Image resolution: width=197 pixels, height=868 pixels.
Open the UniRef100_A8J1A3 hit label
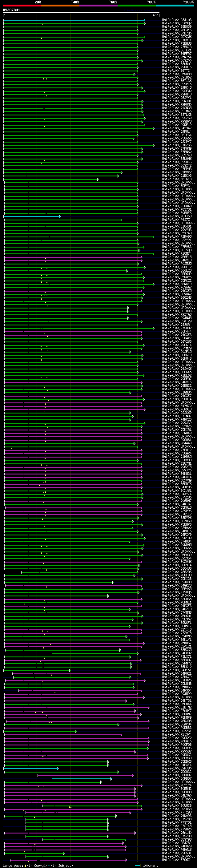(x=177, y=20)
